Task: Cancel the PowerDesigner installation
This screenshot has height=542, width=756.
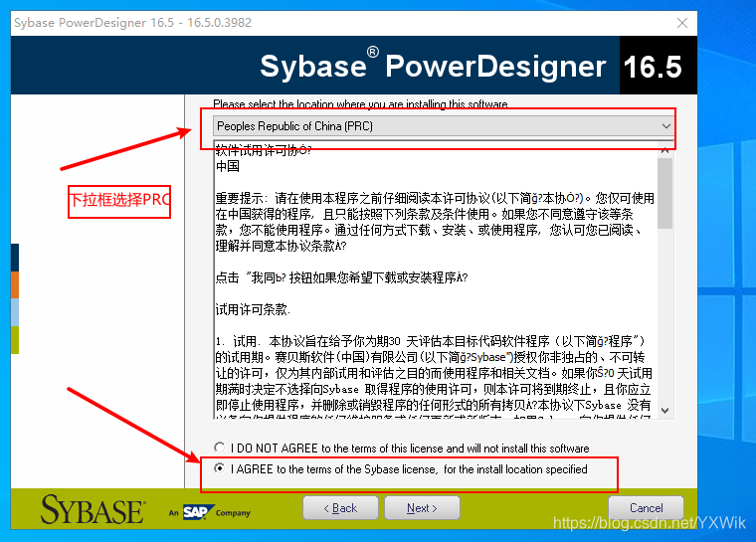Action: click(x=646, y=508)
